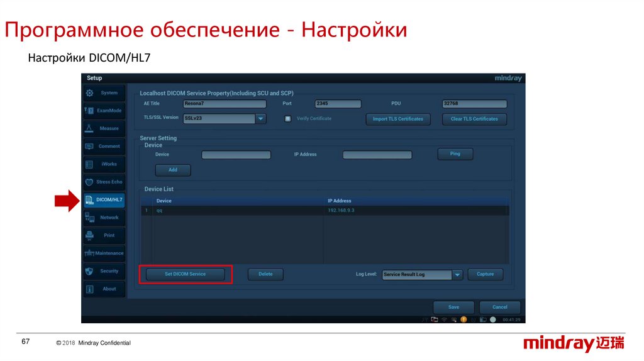Click the Server Setting IP Address field

[x=377, y=155]
